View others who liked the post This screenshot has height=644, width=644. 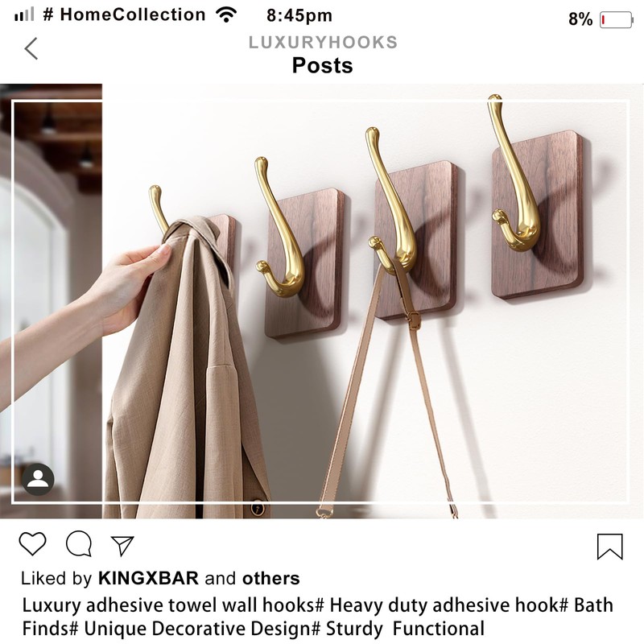tap(271, 578)
